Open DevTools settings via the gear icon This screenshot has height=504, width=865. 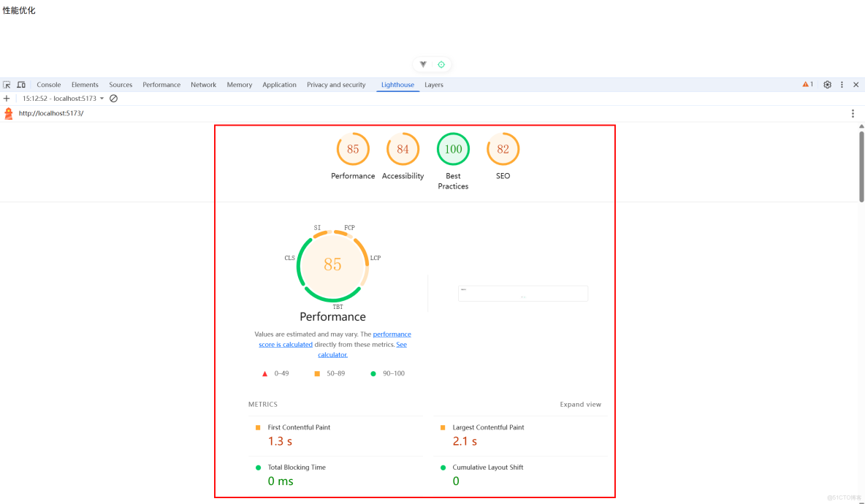[x=827, y=85]
